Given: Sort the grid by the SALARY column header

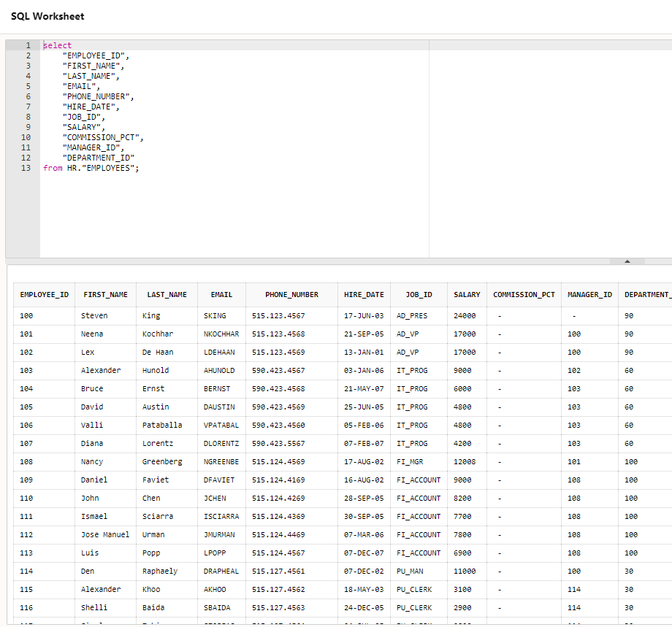Looking at the screenshot, I should coord(467,294).
